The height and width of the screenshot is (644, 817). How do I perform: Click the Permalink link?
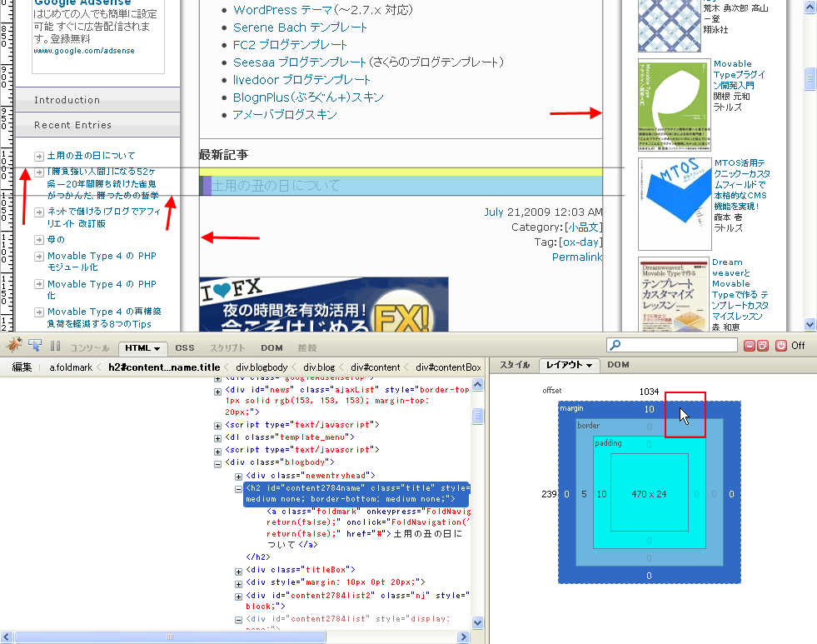click(577, 257)
